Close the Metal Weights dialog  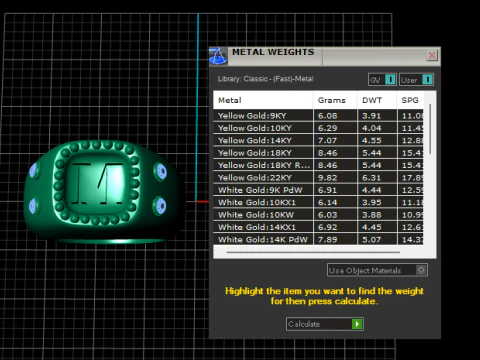click(x=432, y=55)
